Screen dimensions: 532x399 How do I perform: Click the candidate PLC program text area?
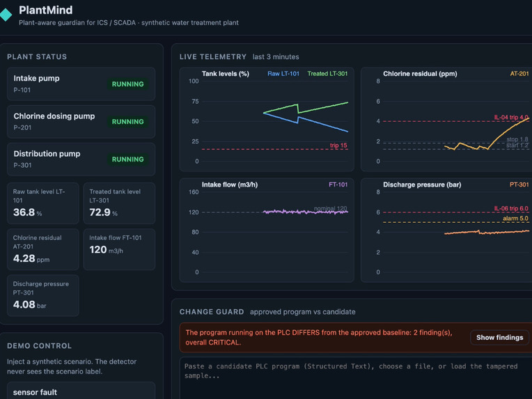(356, 378)
